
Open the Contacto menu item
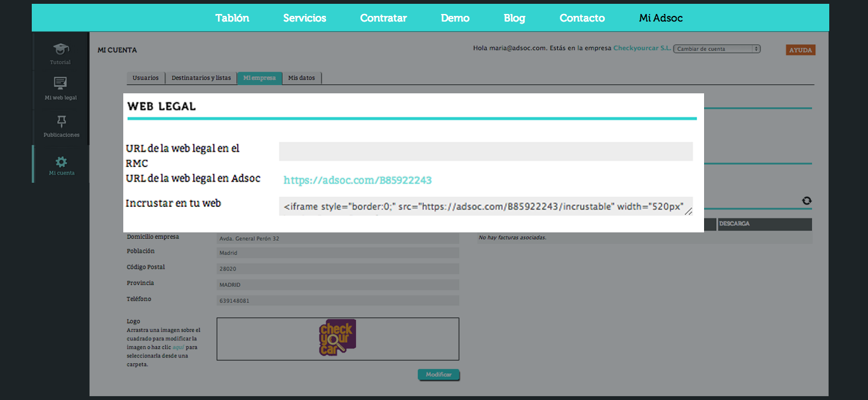(582, 18)
